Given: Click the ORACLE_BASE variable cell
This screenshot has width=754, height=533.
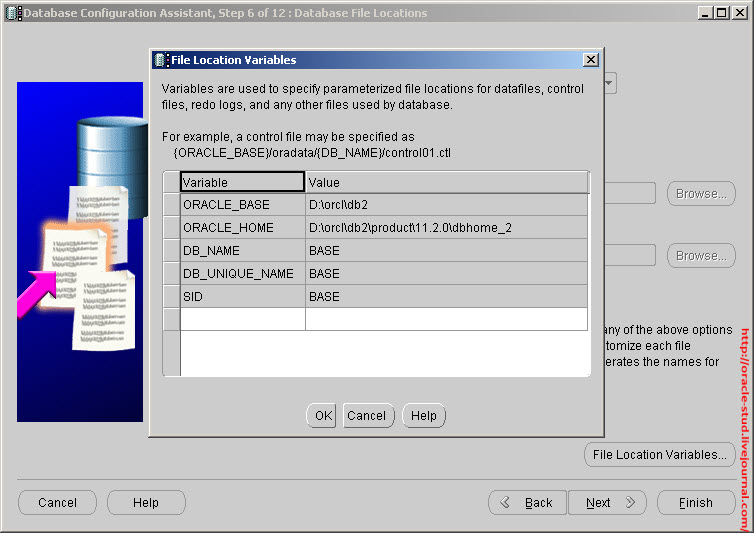Looking at the screenshot, I should [x=242, y=204].
